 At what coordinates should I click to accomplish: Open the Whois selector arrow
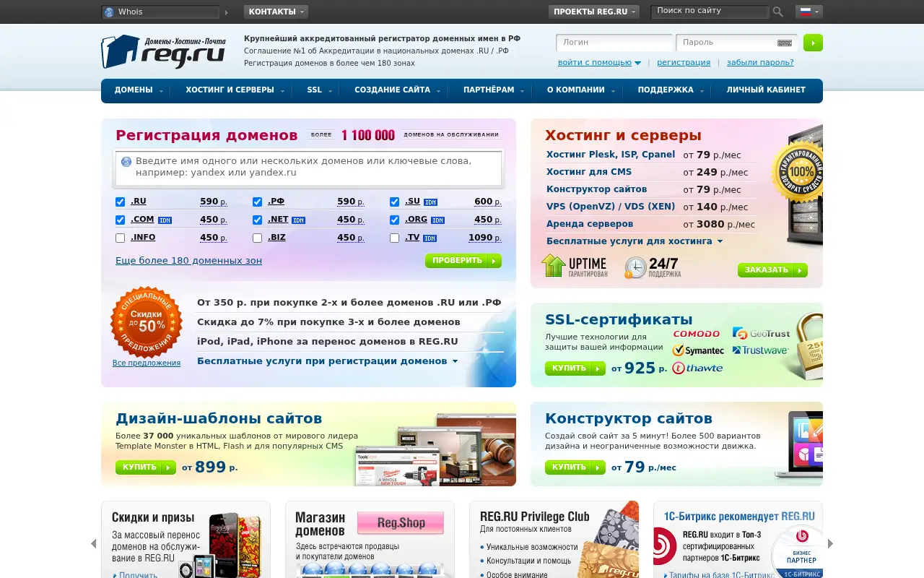(x=227, y=12)
